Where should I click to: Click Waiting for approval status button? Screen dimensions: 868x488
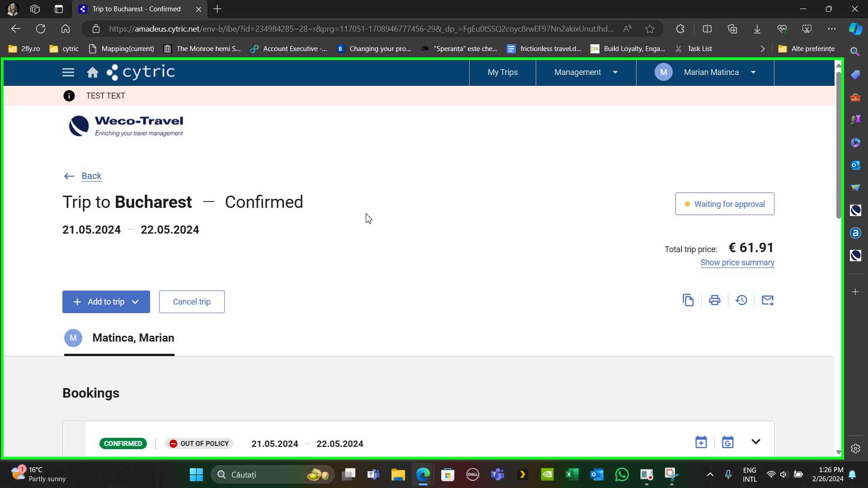pos(725,204)
